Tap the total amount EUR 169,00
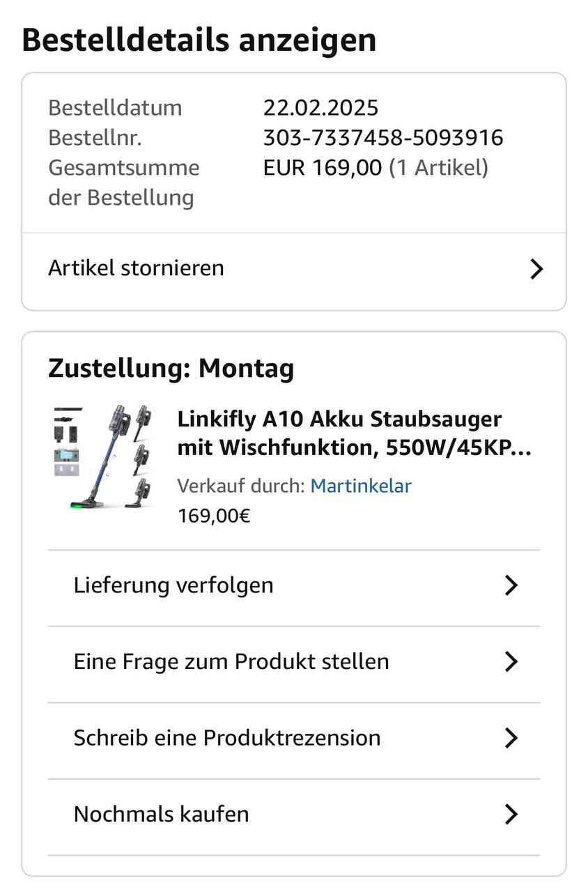588x892 pixels. pos(323,168)
